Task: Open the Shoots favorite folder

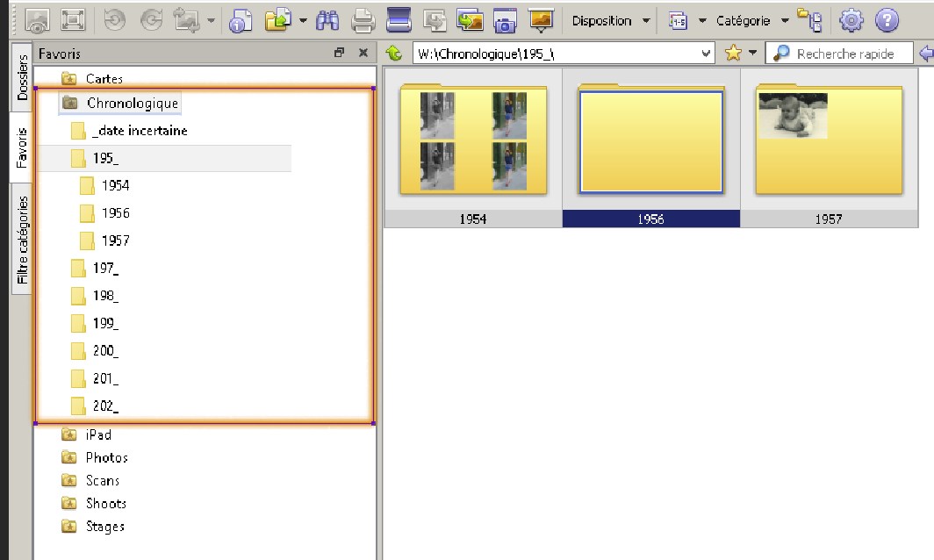Action: click(106, 504)
